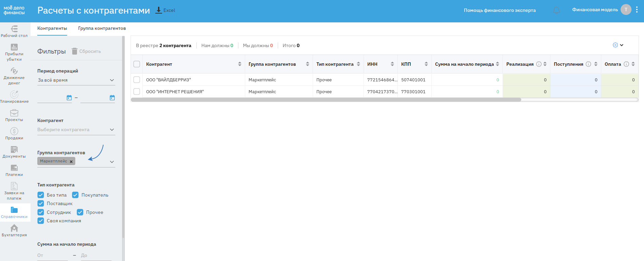Click the Реализация info icon

[539, 64]
